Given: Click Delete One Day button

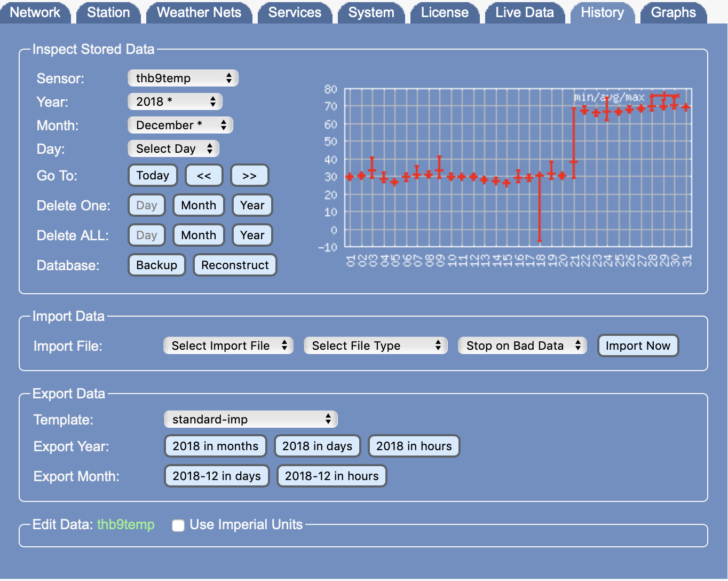Looking at the screenshot, I should pos(147,205).
